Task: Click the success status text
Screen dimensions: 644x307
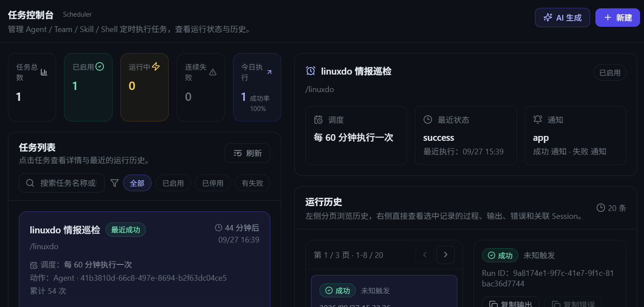Action: (x=439, y=138)
